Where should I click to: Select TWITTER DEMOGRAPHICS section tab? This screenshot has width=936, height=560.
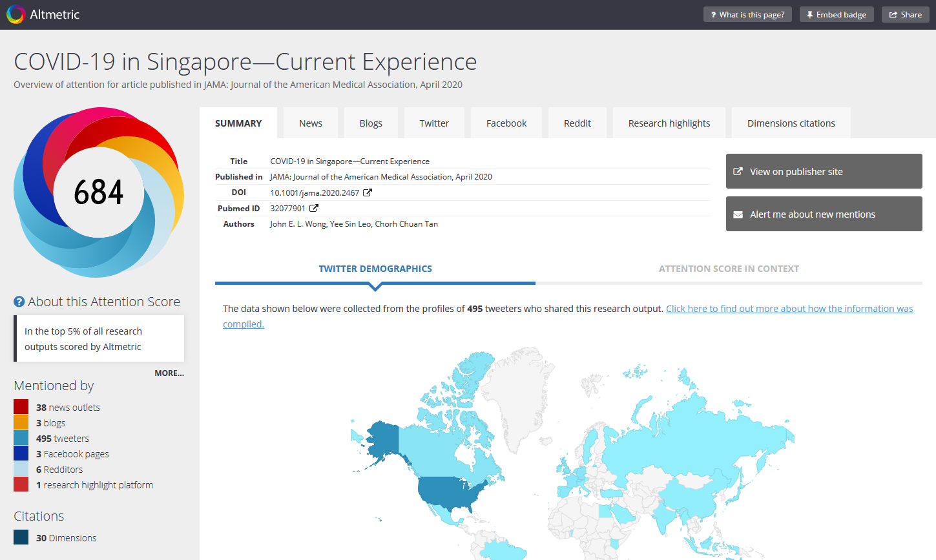tap(375, 269)
